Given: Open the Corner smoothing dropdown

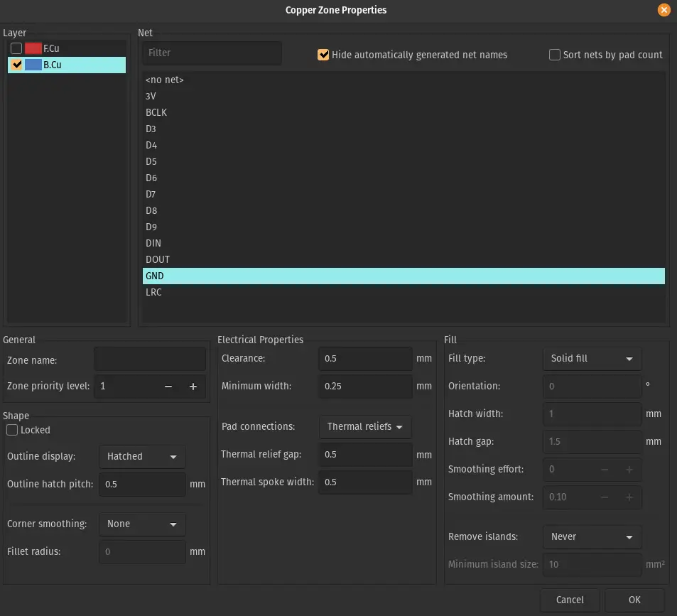Looking at the screenshot, I should 142,524.
